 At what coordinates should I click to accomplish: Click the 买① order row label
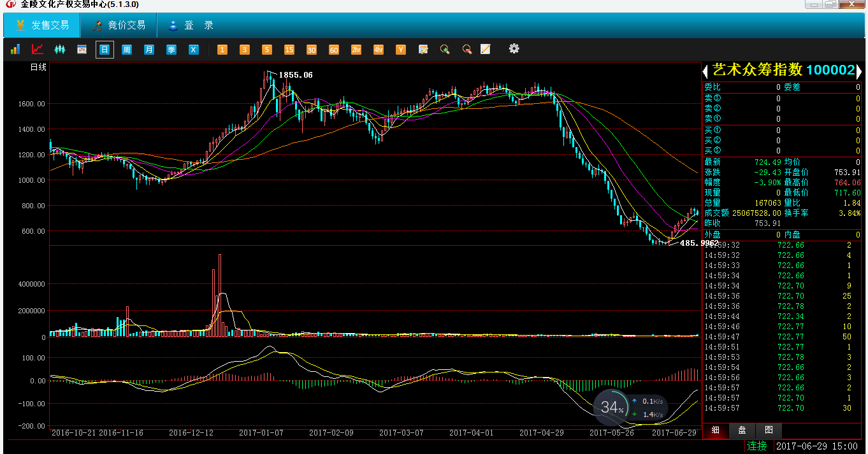pos(712,130)
